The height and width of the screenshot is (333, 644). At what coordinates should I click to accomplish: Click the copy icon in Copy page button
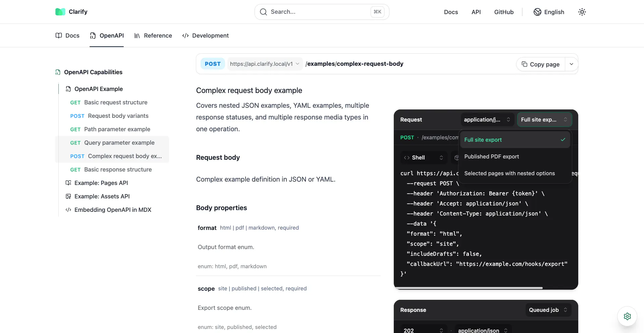click(525, 64)
